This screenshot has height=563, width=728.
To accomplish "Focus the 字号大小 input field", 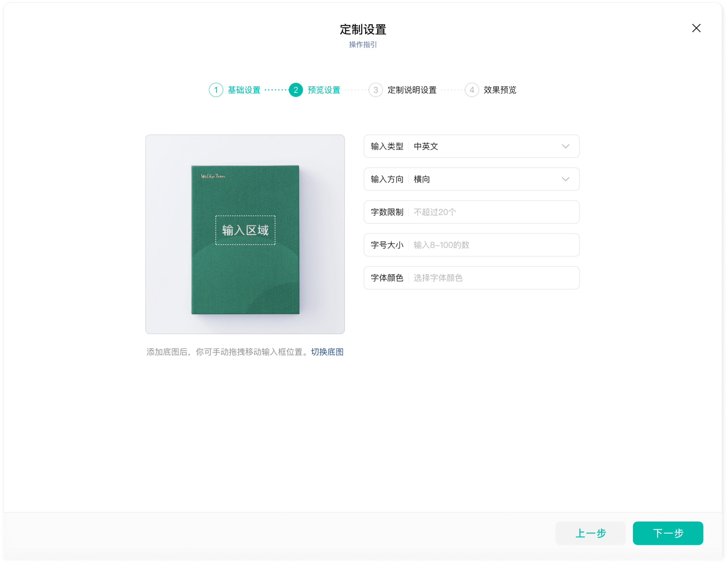I will tap(493, 245).
